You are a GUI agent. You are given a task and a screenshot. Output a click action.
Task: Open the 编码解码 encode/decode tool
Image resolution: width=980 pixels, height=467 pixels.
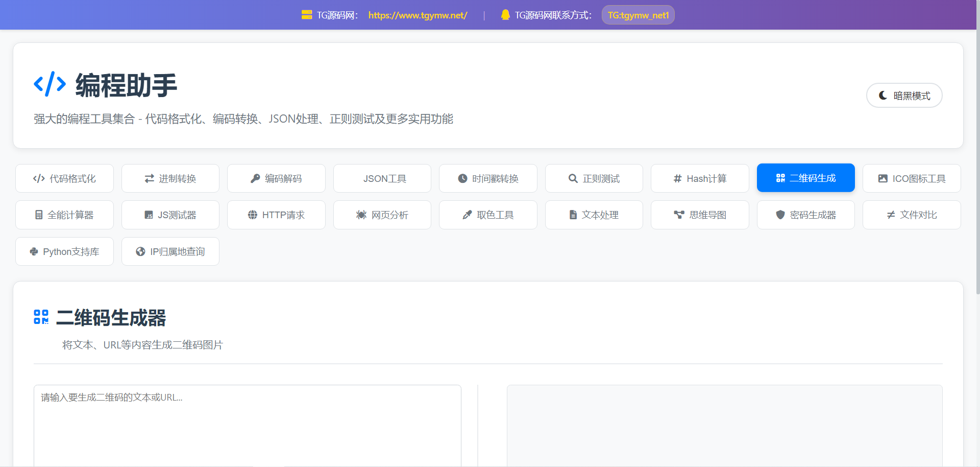tap(276, 178)
